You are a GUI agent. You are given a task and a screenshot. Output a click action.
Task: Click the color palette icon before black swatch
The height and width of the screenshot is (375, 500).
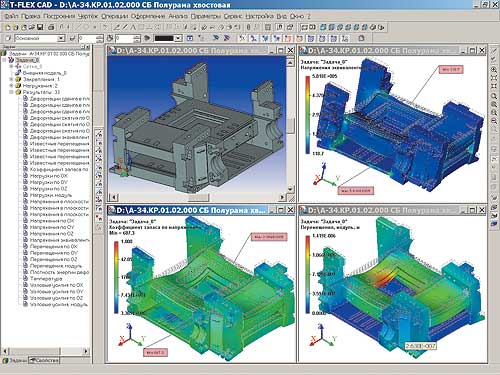coord(147,38)
